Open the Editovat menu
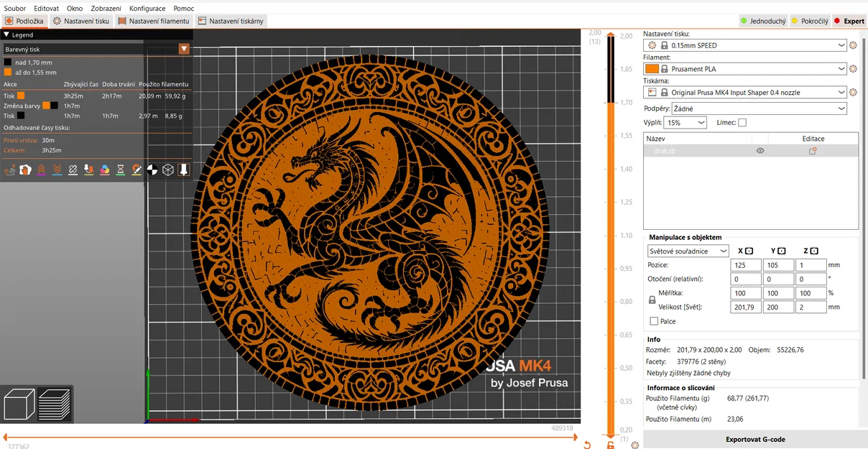868x449 pixels. 46,8
